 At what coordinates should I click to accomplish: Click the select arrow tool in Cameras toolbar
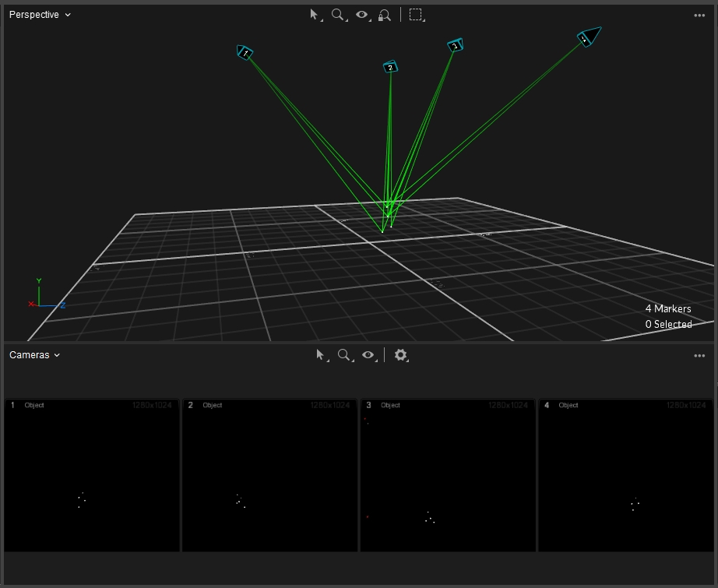pyautogui.click(x=320, y=355)
